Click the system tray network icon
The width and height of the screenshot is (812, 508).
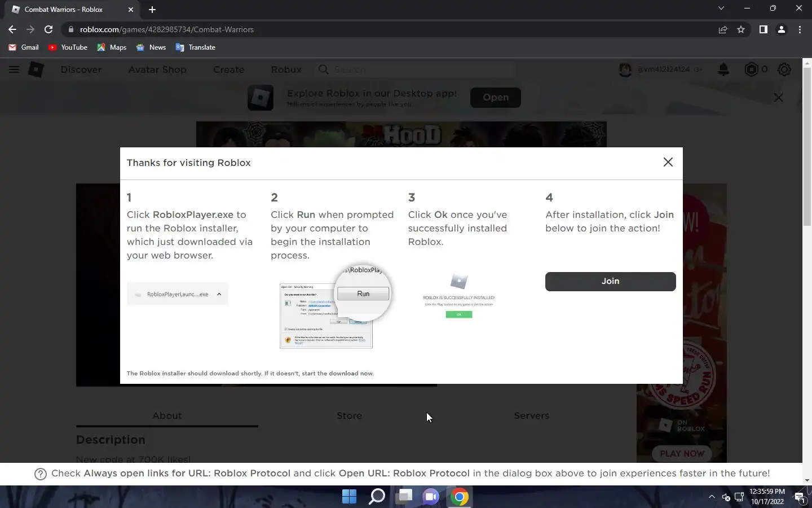click(x=739, y=497)
